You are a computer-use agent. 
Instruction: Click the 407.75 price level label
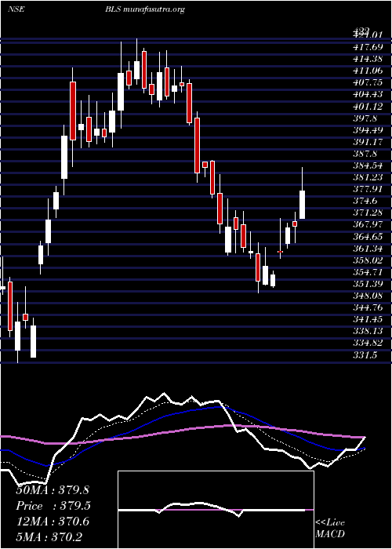click(x=368, y=82)
